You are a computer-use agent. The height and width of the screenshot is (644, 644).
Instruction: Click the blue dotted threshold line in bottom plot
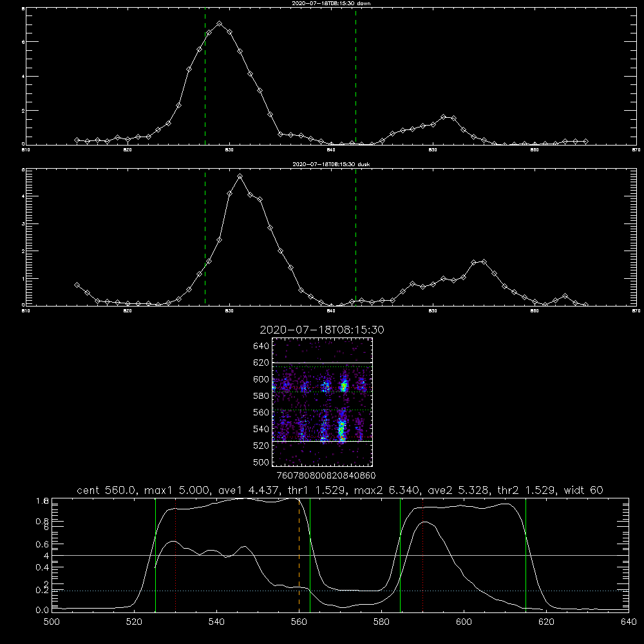[x=340, y=591]
